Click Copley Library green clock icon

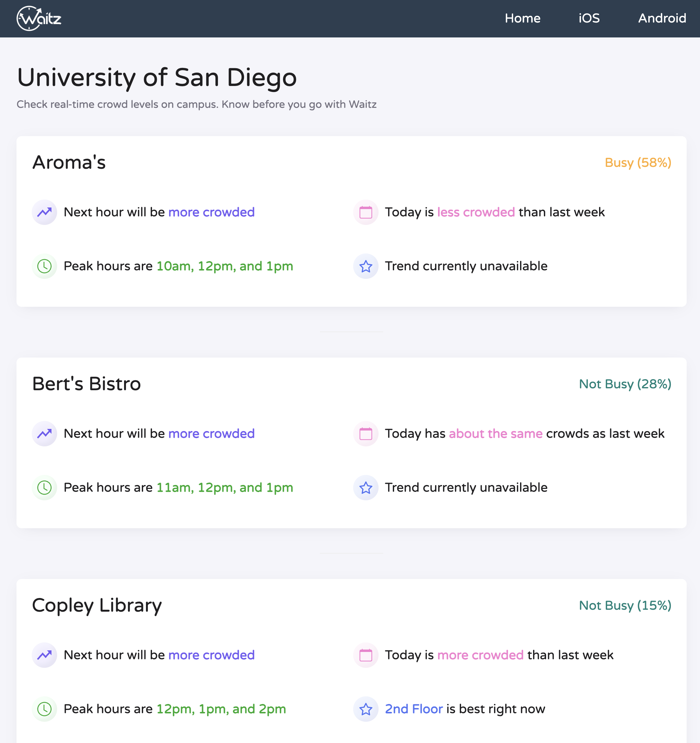click(44, 709)
